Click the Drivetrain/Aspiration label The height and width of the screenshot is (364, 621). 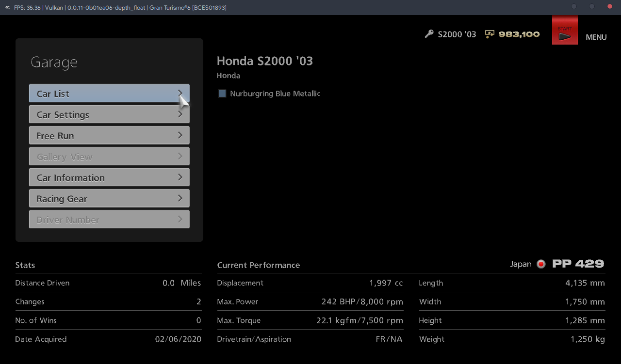[254, 339]
